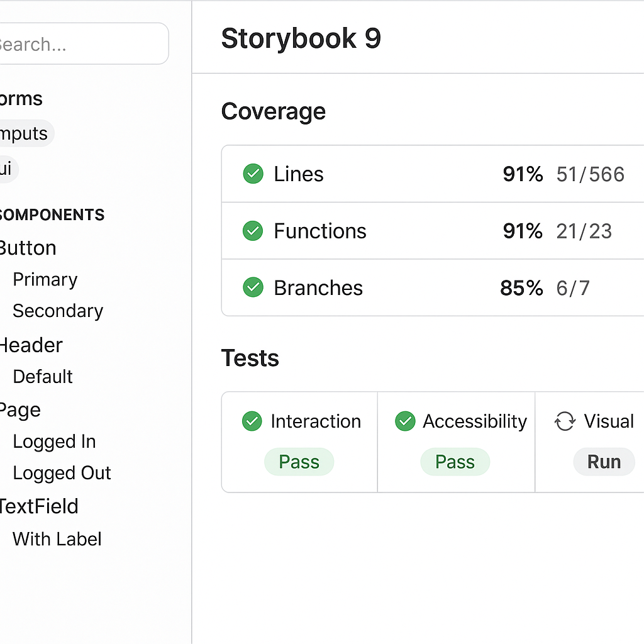This screenshot has width=644, height=644.
Task: Click the Functions green check icon
Action: click(253, 231)
